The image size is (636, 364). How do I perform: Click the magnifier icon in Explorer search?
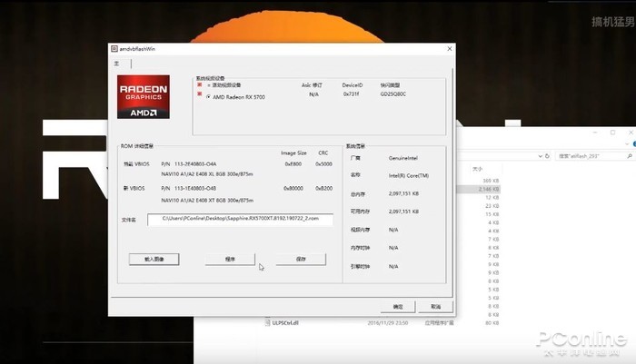click(x=630, y=156)
